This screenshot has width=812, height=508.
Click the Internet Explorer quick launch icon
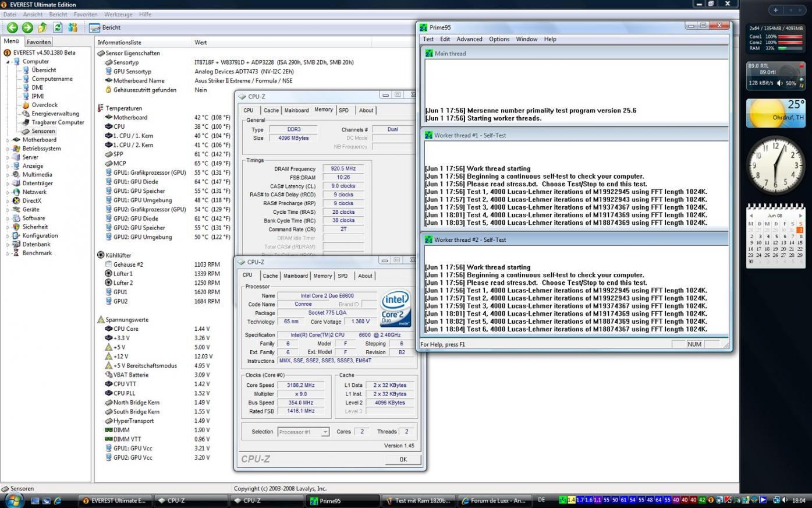(x=57, y=500)
